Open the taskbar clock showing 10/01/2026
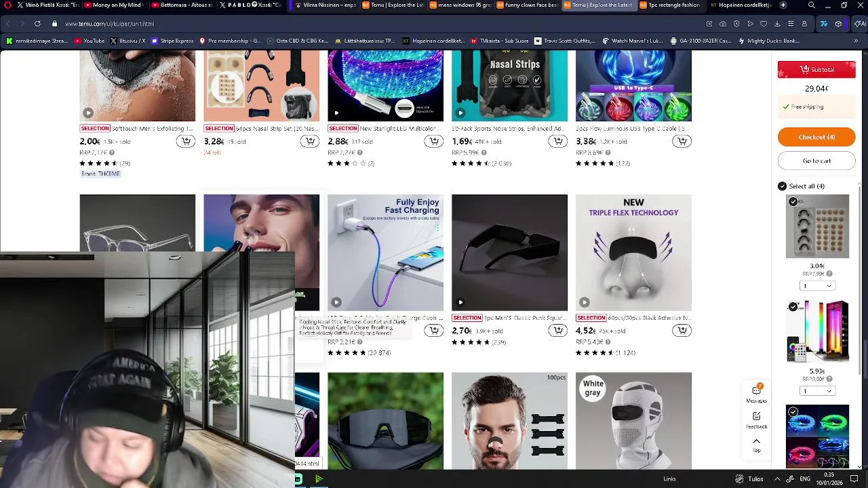Screen dimensions: 868x488 pyautogui.click(x=829, y=479)
